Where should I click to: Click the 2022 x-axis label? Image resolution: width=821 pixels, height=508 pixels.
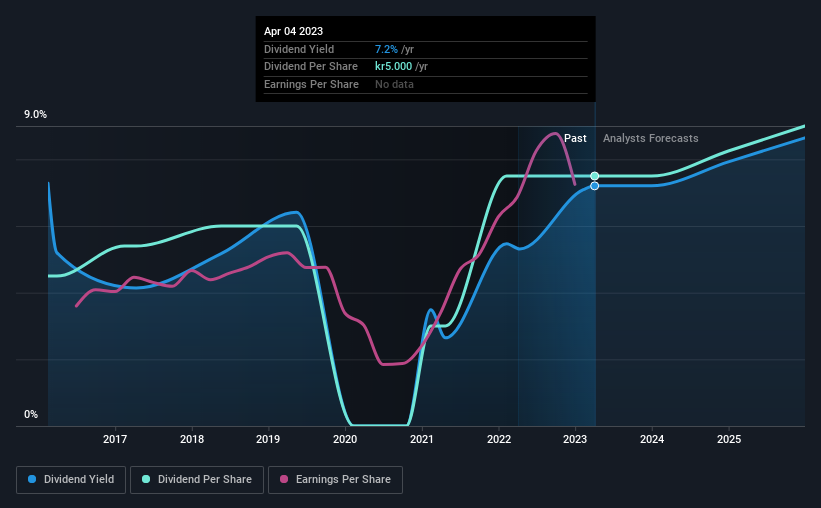498,439
